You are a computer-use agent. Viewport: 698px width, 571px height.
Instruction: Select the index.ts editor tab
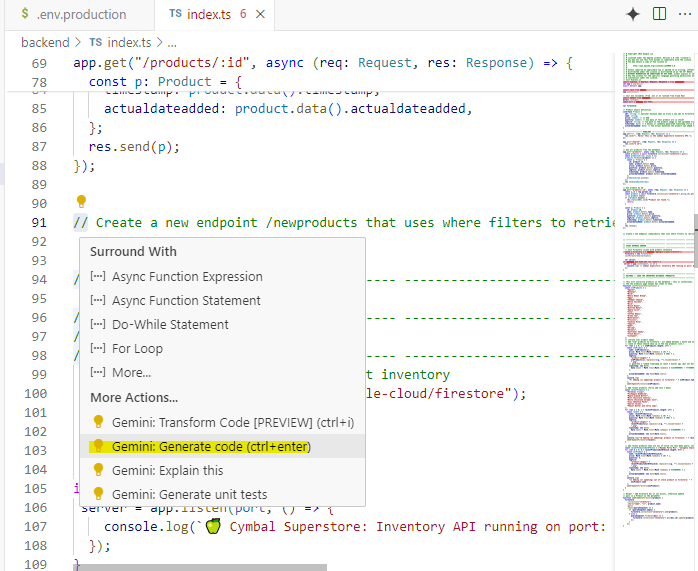(215, 15)
